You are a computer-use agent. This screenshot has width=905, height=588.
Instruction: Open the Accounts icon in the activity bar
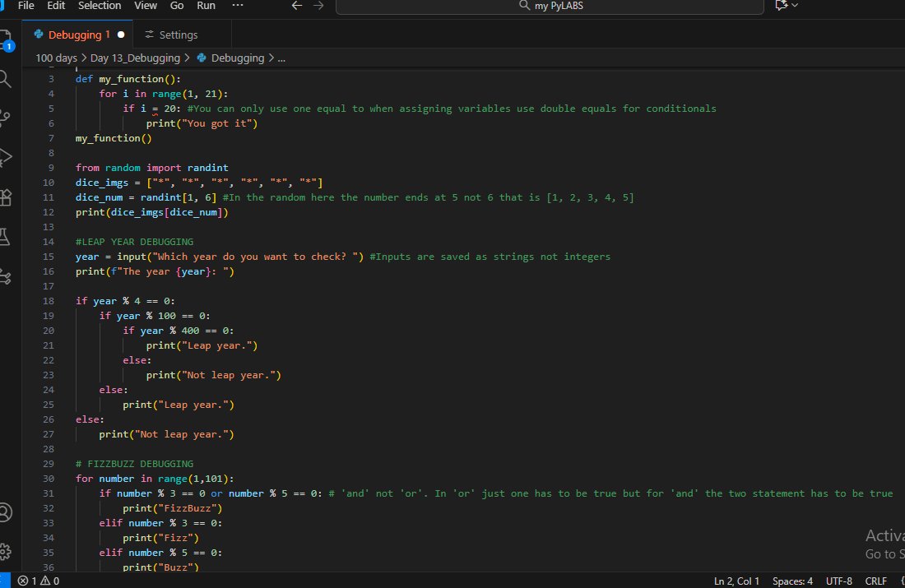[5, 512]
